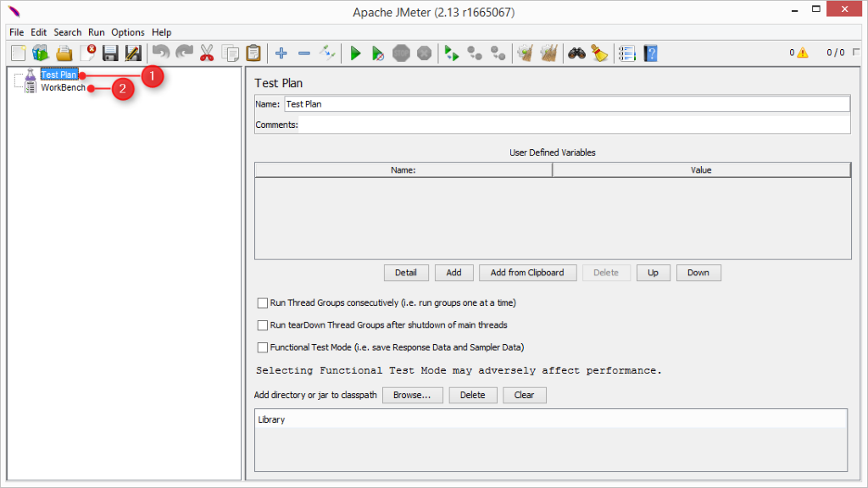Viewport: 868px width, 488px height.
Task: Reset search with yellow broom icon
Action: pyautogui.click(x=599, y=53)
